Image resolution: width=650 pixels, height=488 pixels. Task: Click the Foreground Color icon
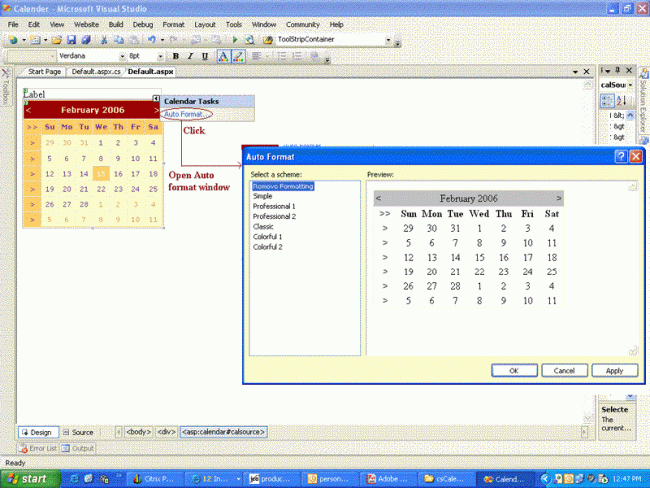click(x=223, y=56)
